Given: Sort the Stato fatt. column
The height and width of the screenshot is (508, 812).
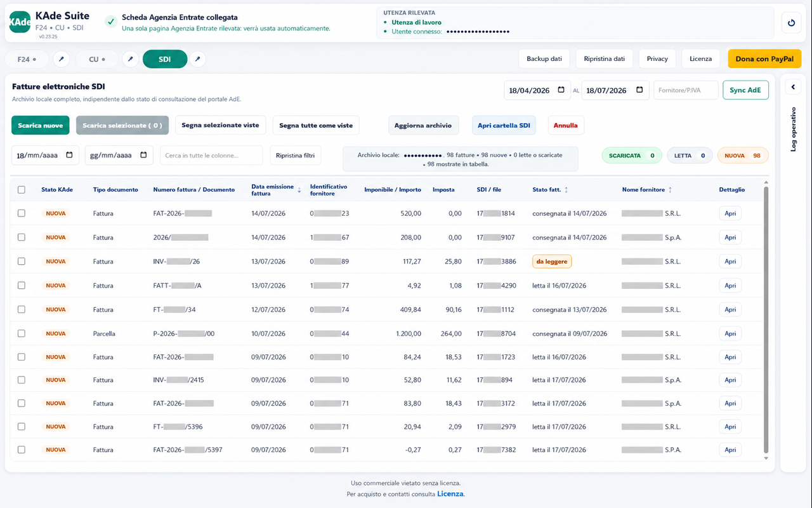Looking at the screenshot, I should click(x=566, y=190).
